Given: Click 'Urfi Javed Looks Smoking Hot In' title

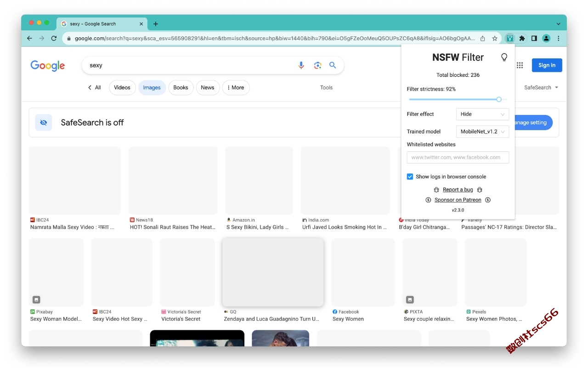Looking at the screenshot, I should click(x=345, y=227).
